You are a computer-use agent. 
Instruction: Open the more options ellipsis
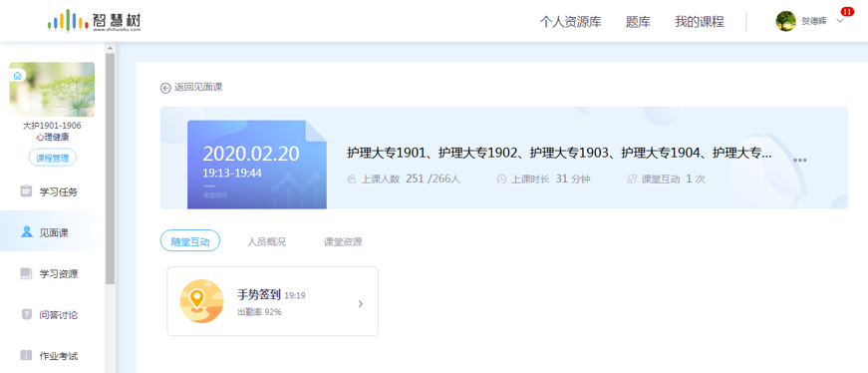[x=800, y=161]
